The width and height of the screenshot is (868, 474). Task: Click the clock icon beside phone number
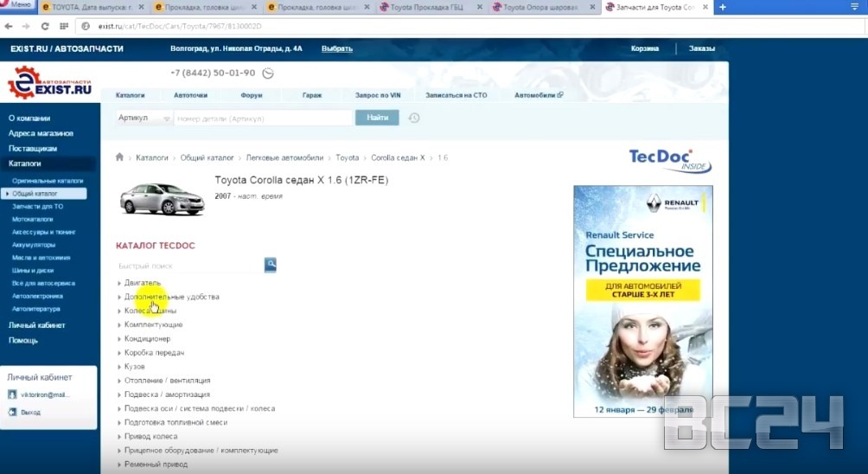click(x=268, y=74)
